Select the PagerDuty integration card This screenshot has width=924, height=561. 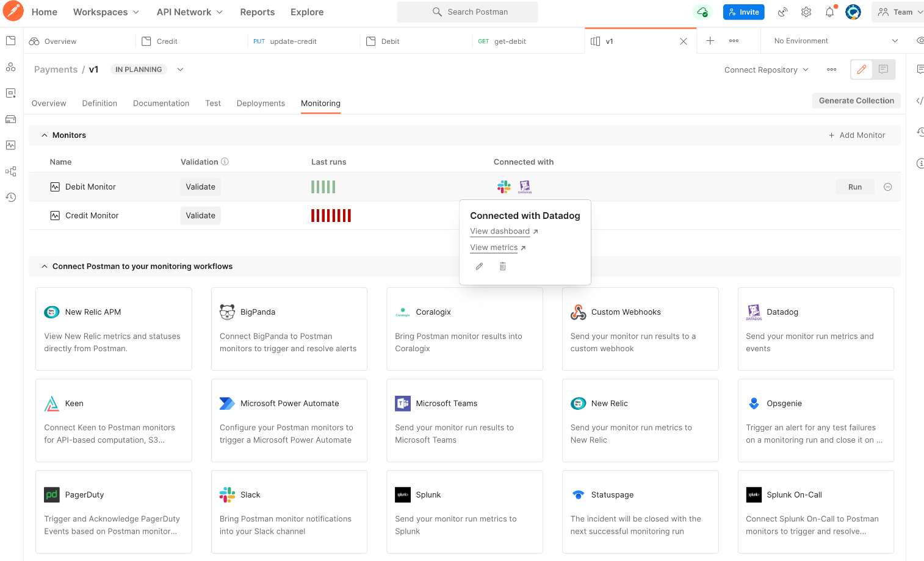pos(114,512)
